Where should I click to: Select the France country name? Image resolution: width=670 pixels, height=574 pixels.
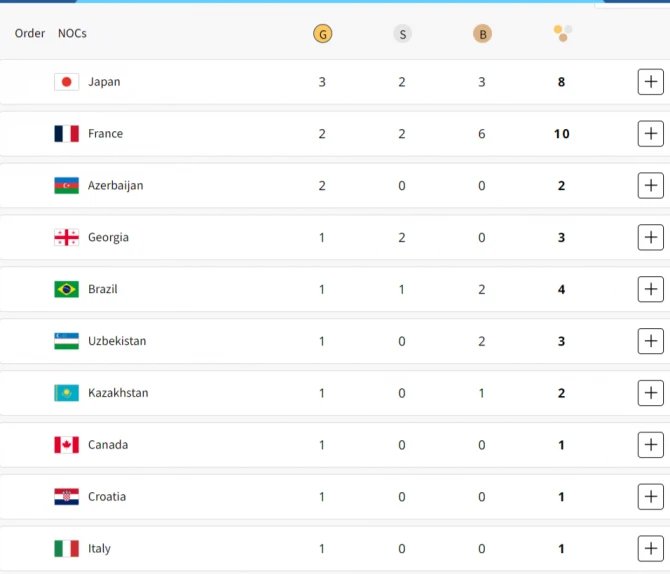point(106,134)
